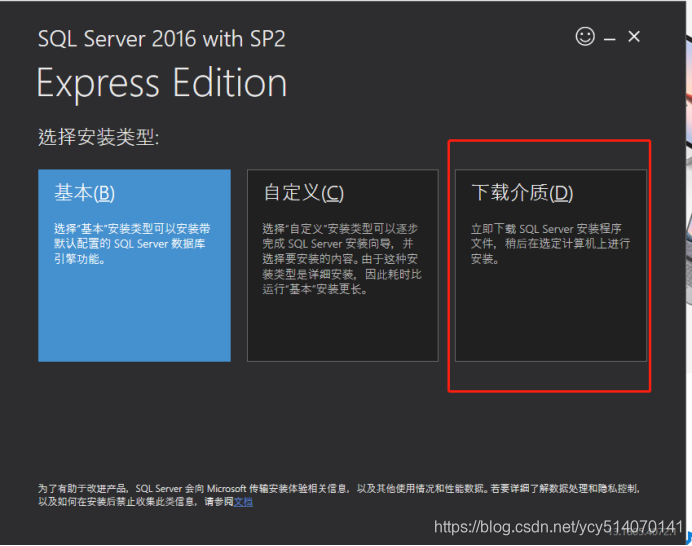Image resolution: width=692 pixels, height=546 pixels.
Task: Open the 文档 documentation link
Action: click(x=243, y=502)
